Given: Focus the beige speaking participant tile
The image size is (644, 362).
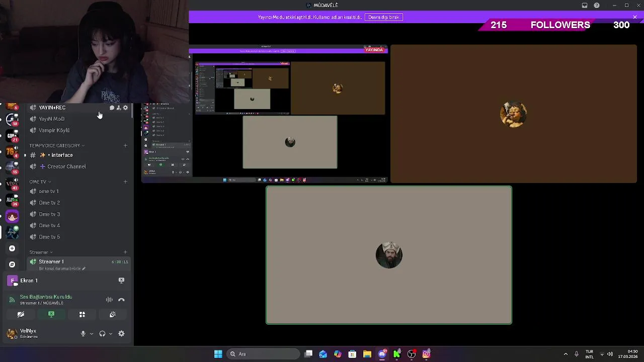Looking at the screenshot, I should pyautogui.click(x=389, y=255).
